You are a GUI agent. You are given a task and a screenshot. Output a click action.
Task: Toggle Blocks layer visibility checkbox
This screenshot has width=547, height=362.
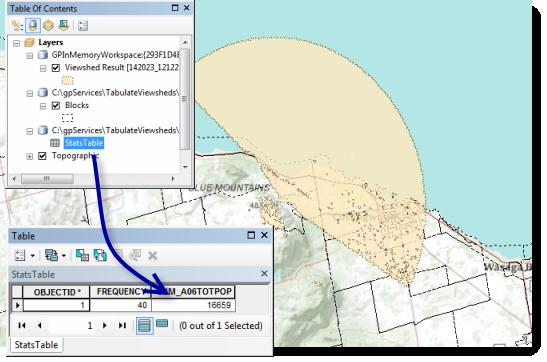tap(56, 105)
